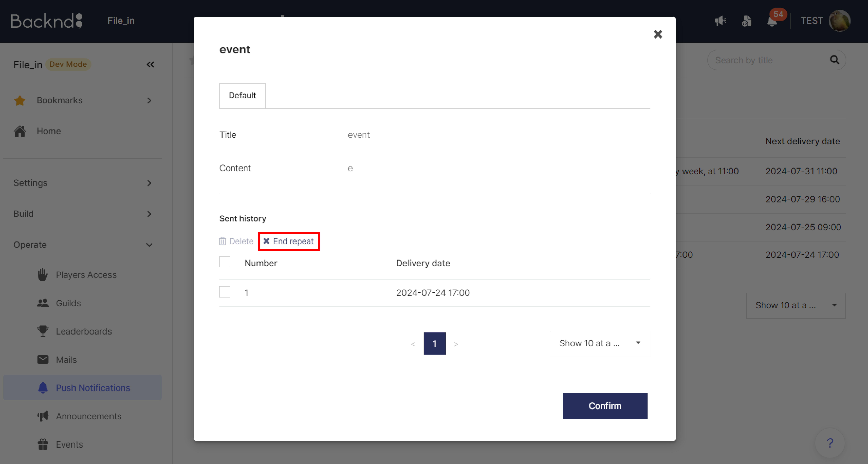
Task: Click the delivery date 2024-07-24 17:00 in Sent history
Action: 433,293
